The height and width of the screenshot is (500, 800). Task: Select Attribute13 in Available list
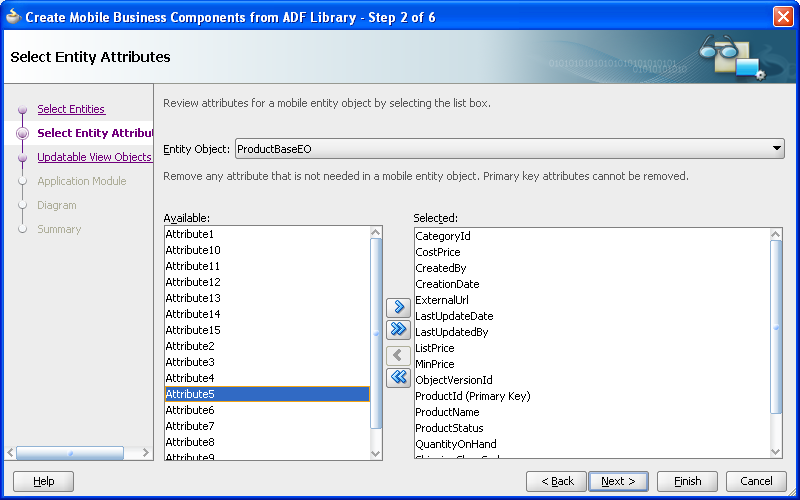267,298
